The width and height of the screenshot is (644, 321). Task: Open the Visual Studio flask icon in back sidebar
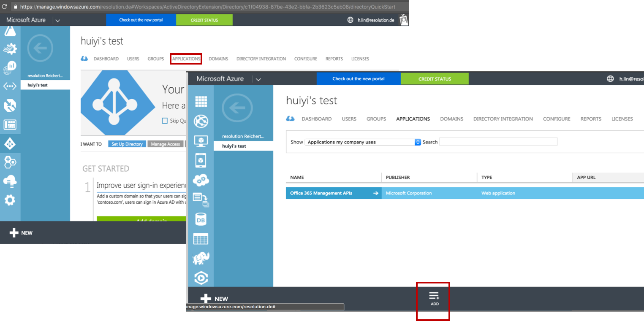click(10, 31)
